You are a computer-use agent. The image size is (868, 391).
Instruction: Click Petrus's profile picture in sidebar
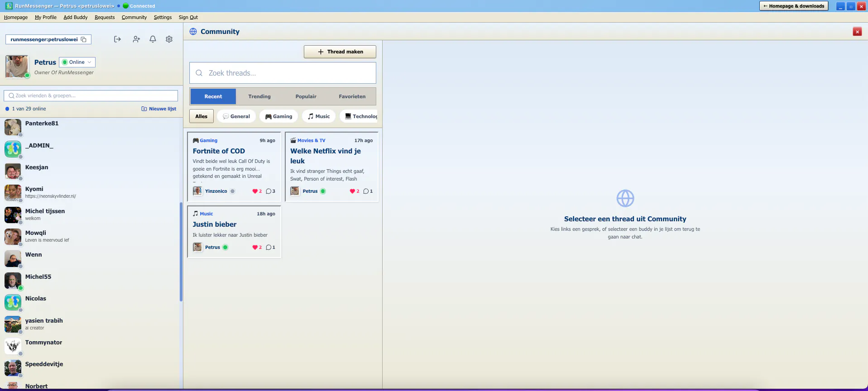click(x=17, y=67)
